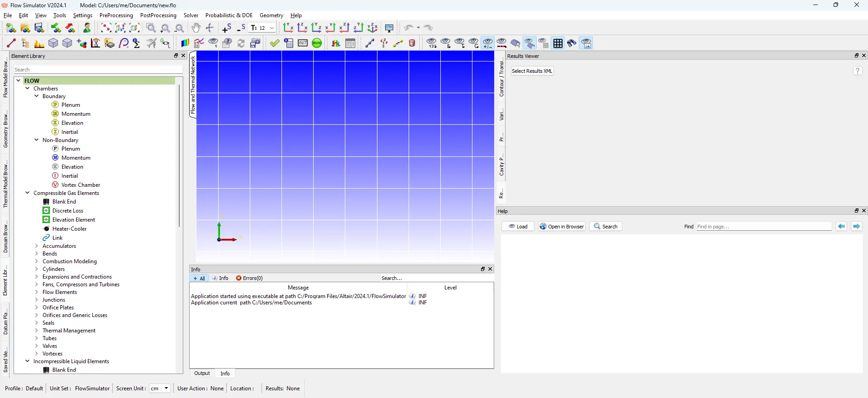Click the binoculars find icon
The image size is (868, 398).
click(x=572, y=43)
